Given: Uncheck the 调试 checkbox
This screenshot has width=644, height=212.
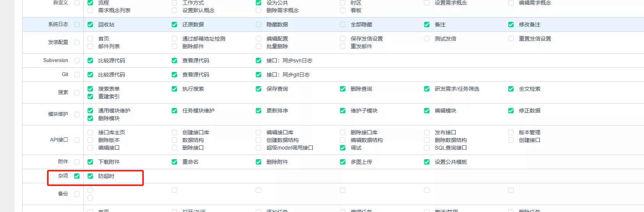Looking at the screenshot, I should click(x=343, y=148).
